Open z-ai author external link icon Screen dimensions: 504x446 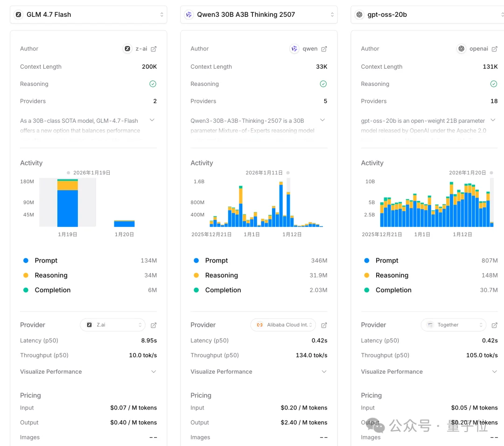(154, 49)
